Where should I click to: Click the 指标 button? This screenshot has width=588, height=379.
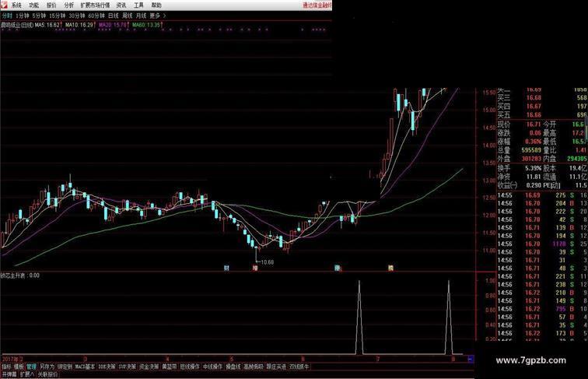click(6, 367)
